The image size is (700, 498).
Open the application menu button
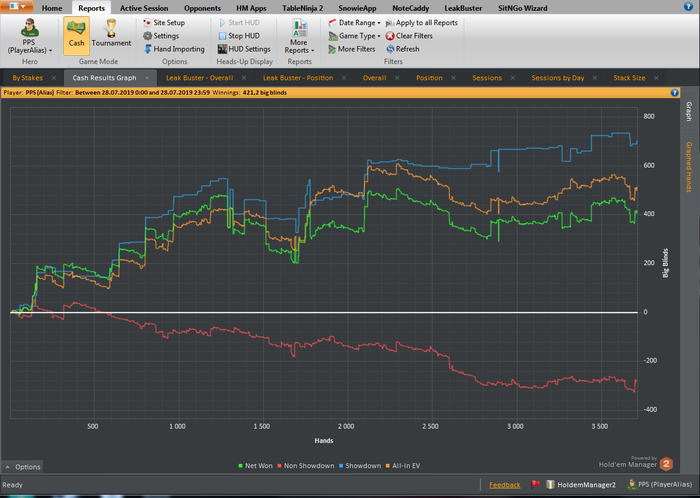click(x=17, y=7)
